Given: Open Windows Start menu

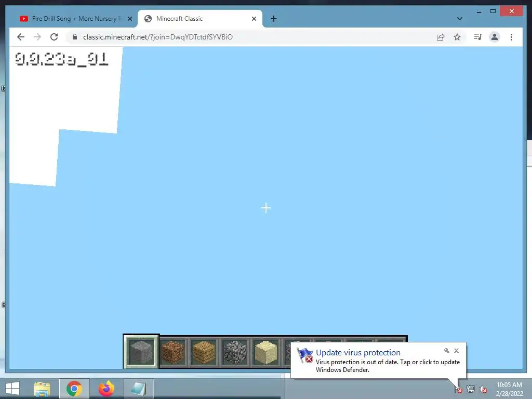Looking at the screenshot, I should point(12,389).
